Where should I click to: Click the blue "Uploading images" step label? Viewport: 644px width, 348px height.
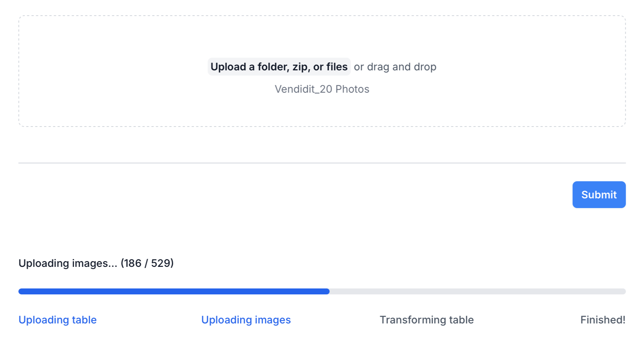(246, 320)
